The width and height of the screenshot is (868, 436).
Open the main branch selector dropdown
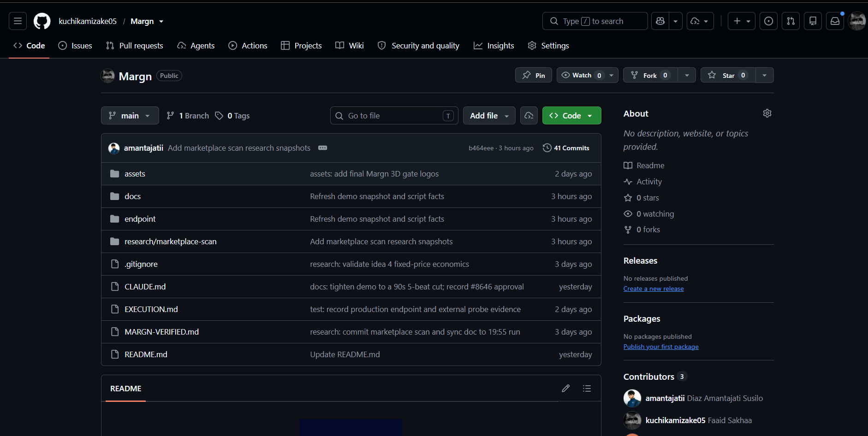pyautogui.click(x=130, y=116)
